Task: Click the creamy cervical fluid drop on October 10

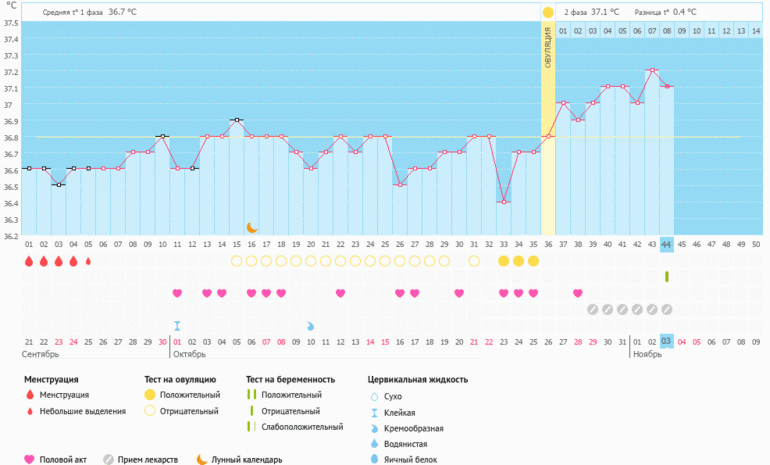Action: [310, 326]
